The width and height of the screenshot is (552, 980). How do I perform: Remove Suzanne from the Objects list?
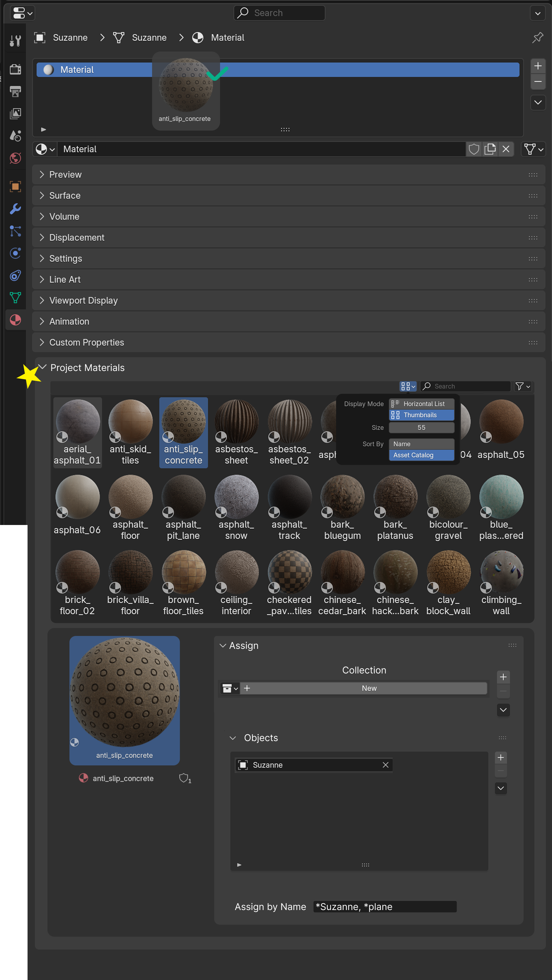(385, 765)
